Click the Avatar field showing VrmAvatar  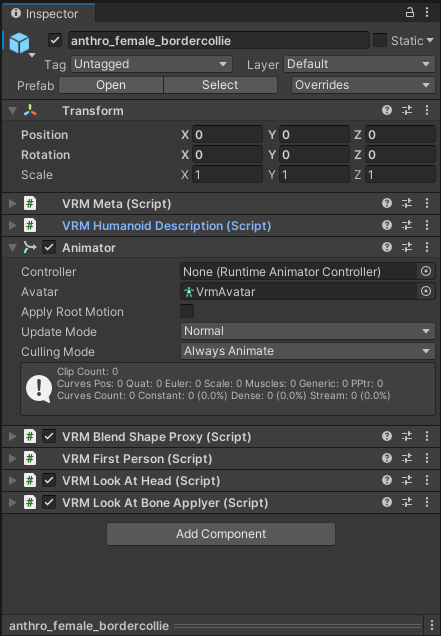pos(299,291)
